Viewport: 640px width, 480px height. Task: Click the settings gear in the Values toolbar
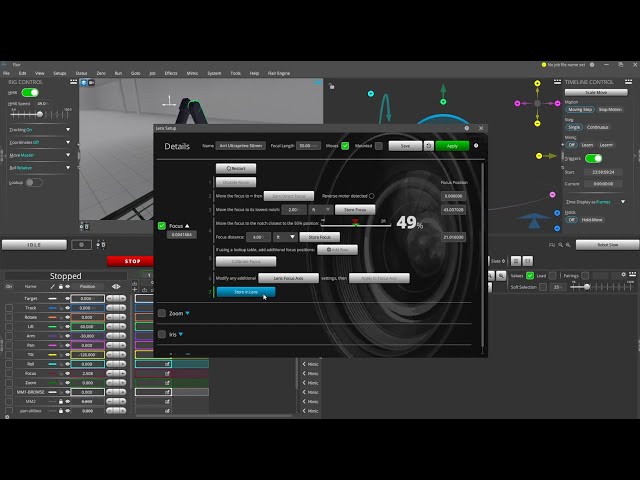point(623,275)
